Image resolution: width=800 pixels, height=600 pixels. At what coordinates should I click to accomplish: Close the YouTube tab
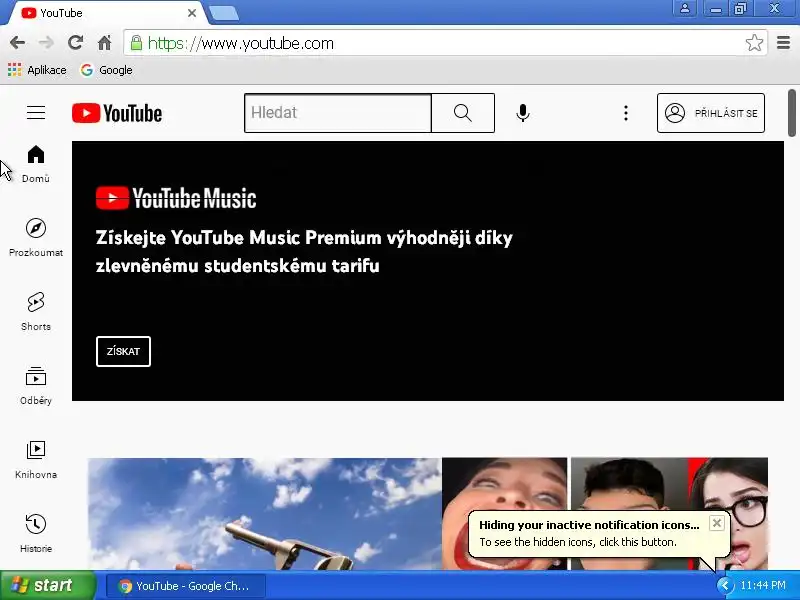(192, 13)
